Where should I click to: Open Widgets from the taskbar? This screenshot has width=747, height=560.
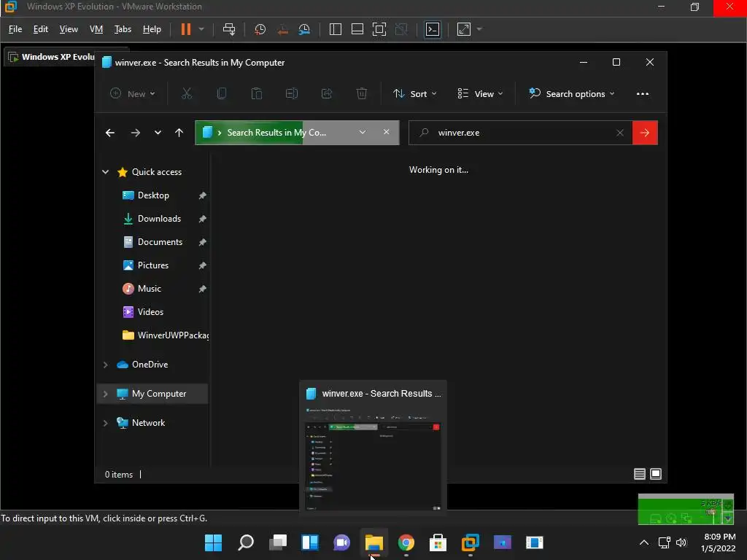[x=309, y=542]
